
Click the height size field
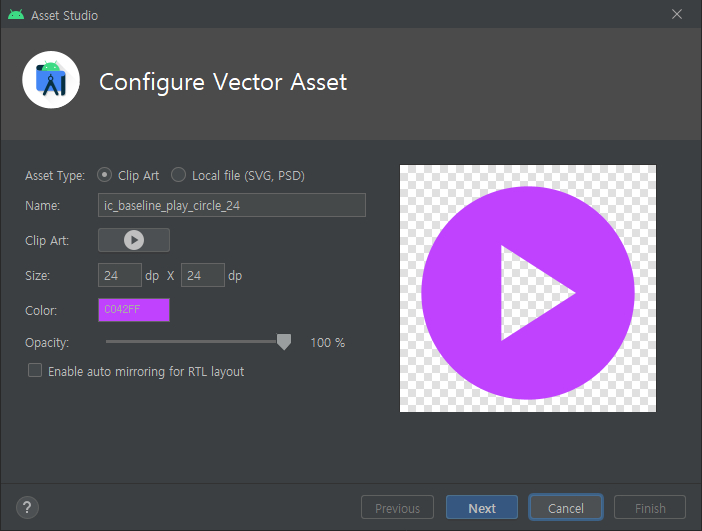tap(202, 275)
